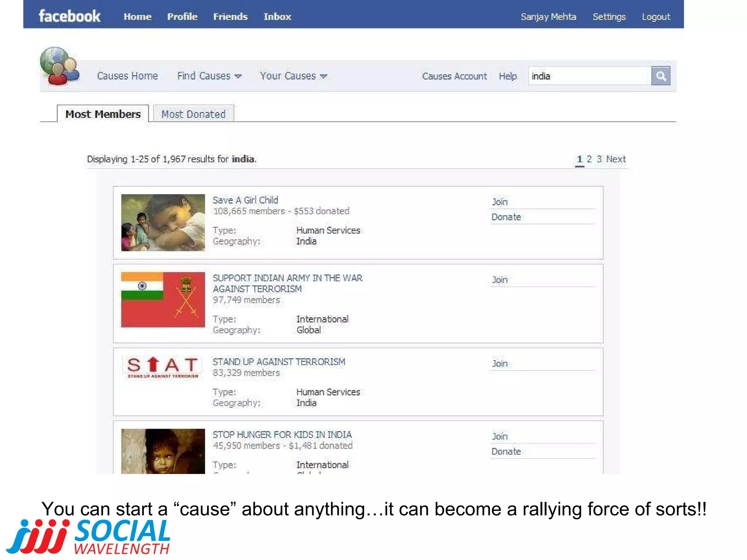Click Logout
Viewport: 747px width, 560px height.
pos(656,17)
